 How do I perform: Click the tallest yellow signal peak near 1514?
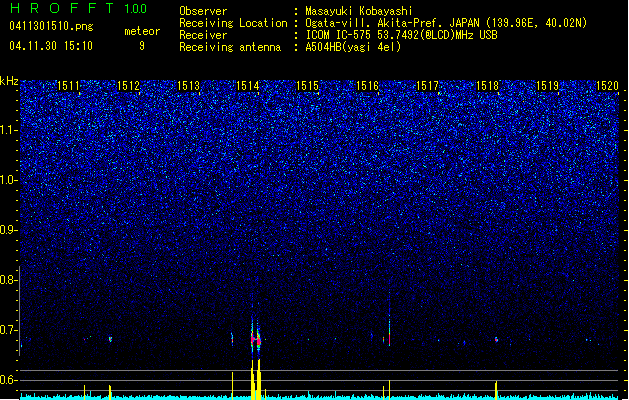(x=259, y=379)
